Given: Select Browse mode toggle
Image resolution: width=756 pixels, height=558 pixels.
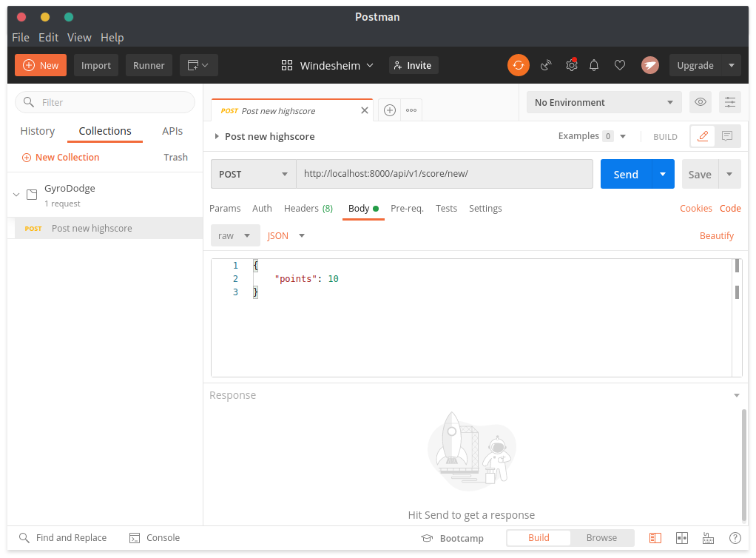Looking at the screenshot, I should pyautogui.click(x=601, y=538).
